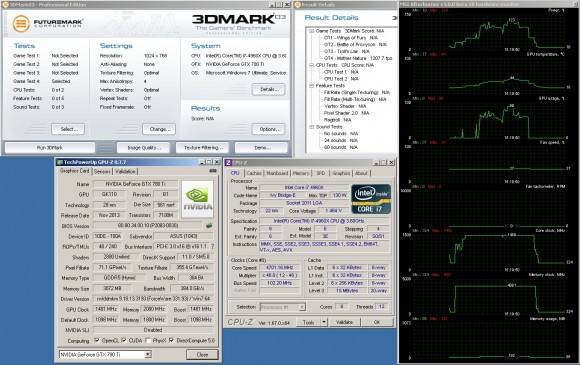
Task: Open the Memory tab in CPU-Z
Action: tap(301, 173)
